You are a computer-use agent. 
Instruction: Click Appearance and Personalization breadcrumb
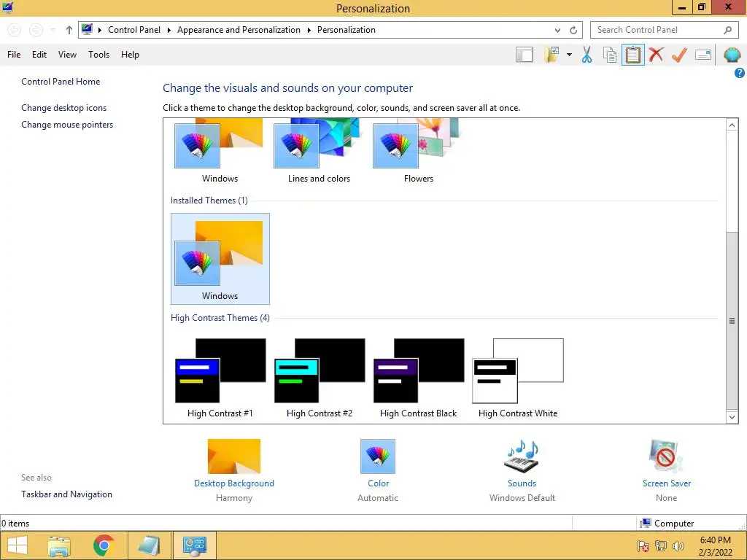pyautogui.click(x=239, y=29)
